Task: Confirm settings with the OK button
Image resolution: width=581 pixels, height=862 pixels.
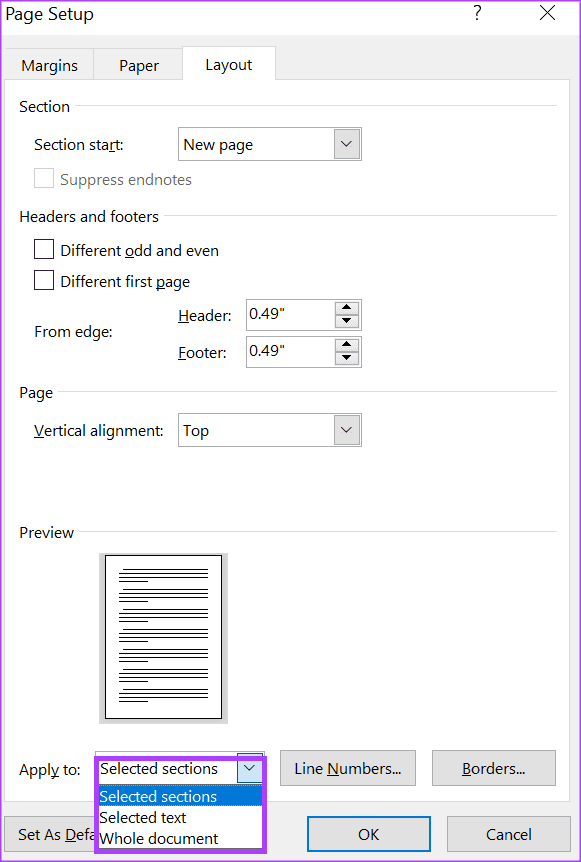Action: [368, 834]
